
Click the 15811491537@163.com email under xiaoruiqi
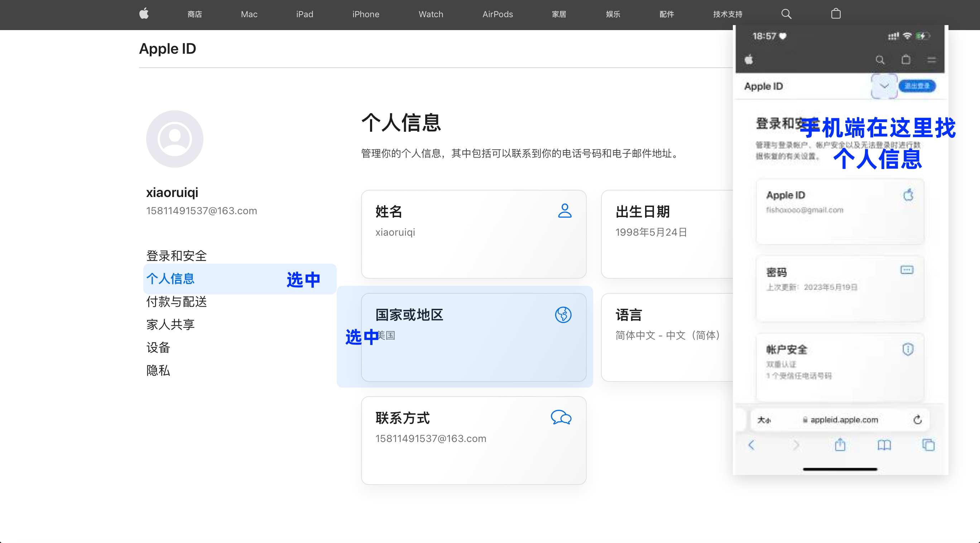tap(202, 211)
